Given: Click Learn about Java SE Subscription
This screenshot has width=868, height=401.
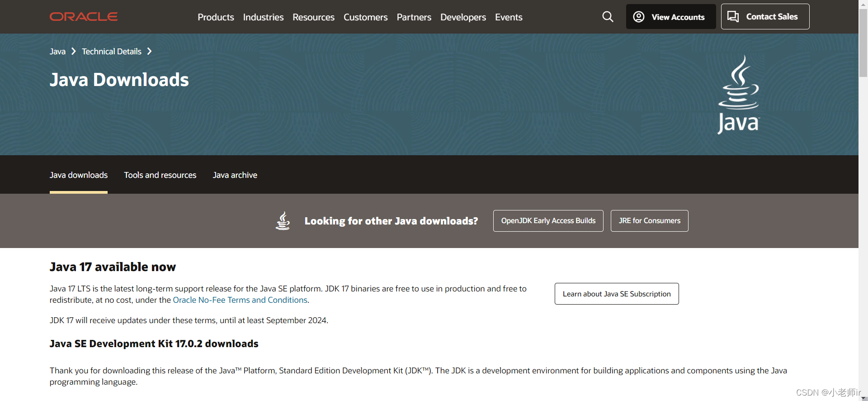Looking at the screenshot, I should click(617, 294).
